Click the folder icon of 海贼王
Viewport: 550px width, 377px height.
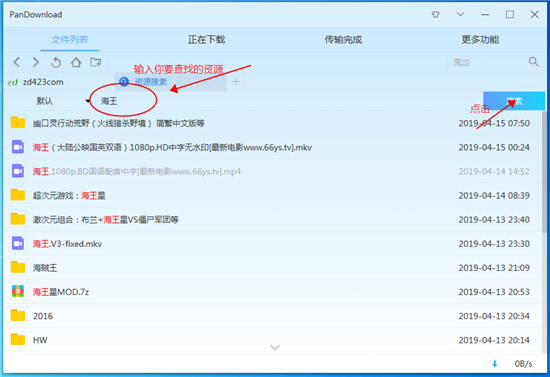(x=18, y=267)
